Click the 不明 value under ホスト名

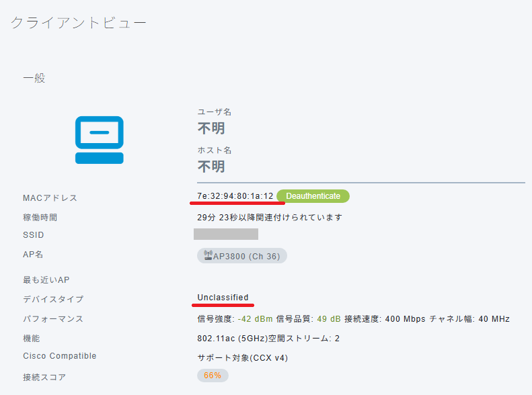pyautogui.click(x=211, y=167)
